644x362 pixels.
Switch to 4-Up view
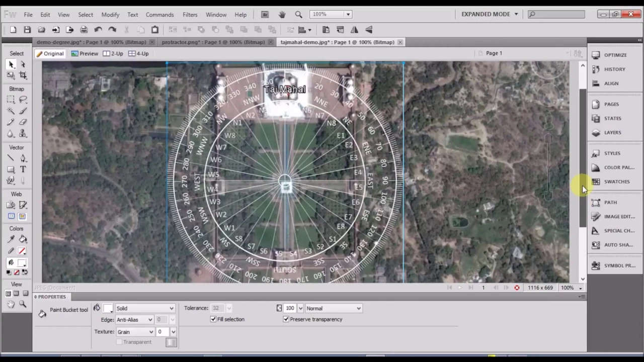[x=138, y=53]
